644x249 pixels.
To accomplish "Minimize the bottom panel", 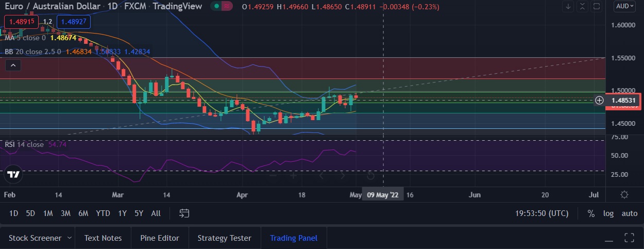I will click(609, 239).
